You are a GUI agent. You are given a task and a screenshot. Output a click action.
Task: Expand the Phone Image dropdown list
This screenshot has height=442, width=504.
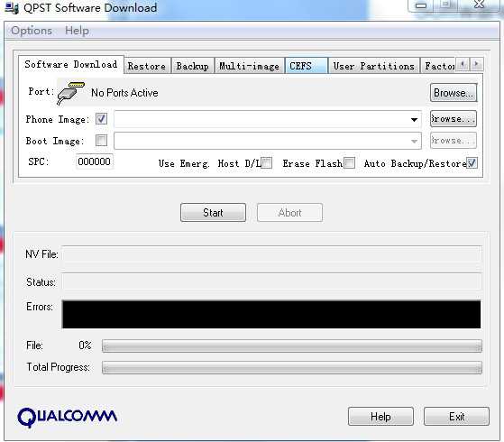pyautogui.click(x=414, y=119)
